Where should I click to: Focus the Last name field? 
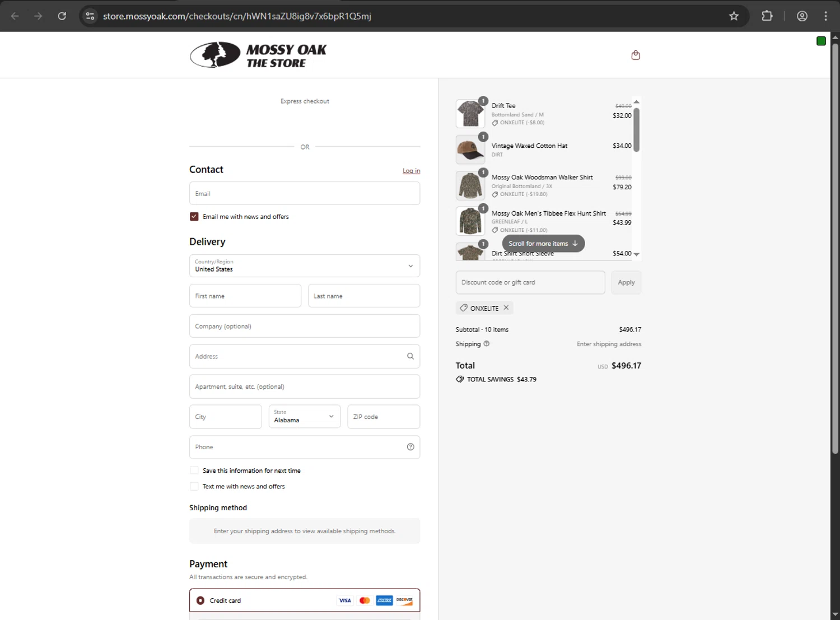point(364,296)
